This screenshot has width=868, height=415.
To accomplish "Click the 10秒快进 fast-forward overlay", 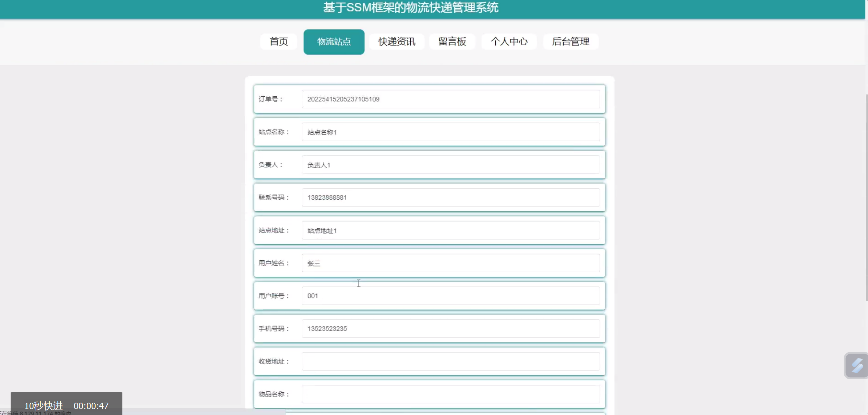I will [x=44, y=406].
